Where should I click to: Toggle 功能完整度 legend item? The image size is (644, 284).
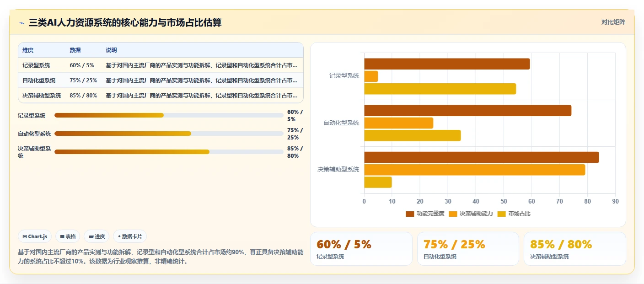point(425,214)
